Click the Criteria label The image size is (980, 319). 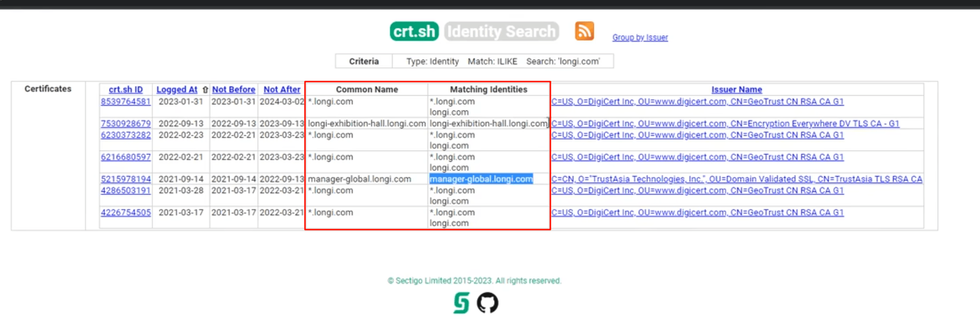click(364, 62)
